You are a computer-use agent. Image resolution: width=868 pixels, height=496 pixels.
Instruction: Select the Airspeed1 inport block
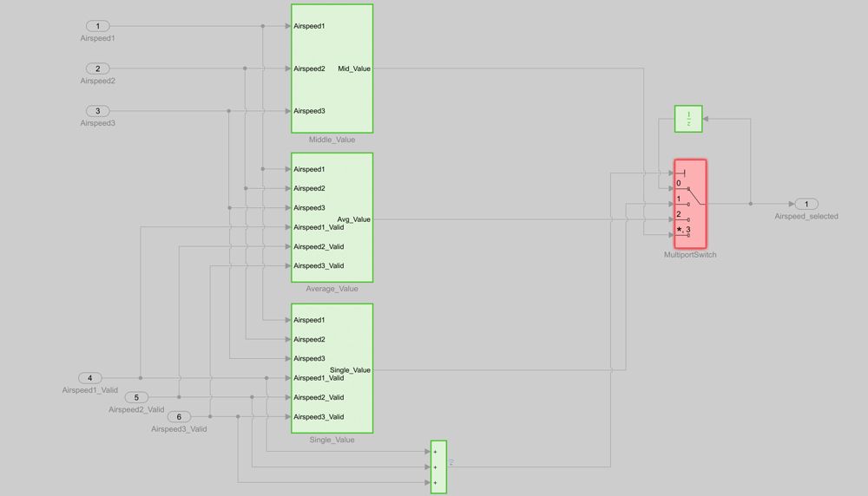(97, 26)
